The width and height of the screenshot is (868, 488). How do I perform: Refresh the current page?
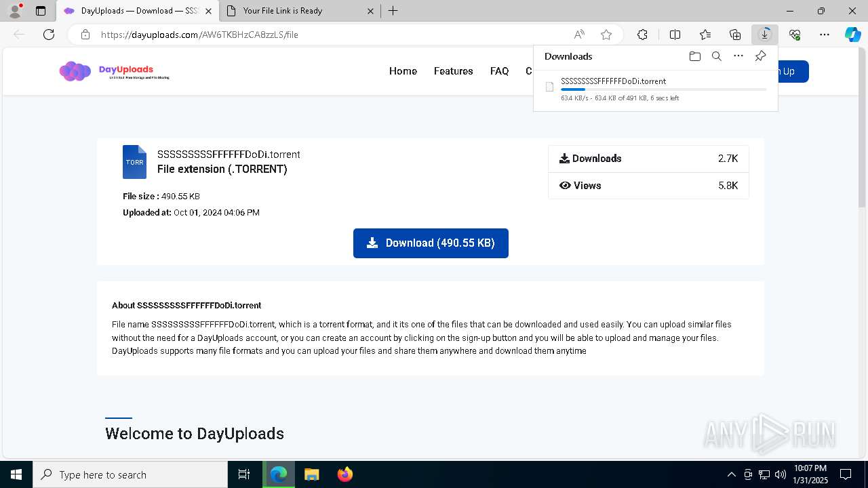pyautogui.click(x=49, y=35)
